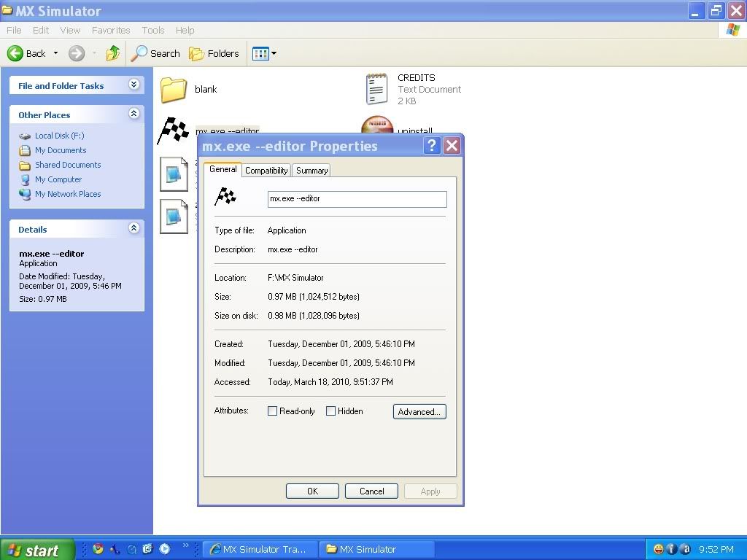
Task: Click the dialog's question mark help button
Action: tap(431, 145)
